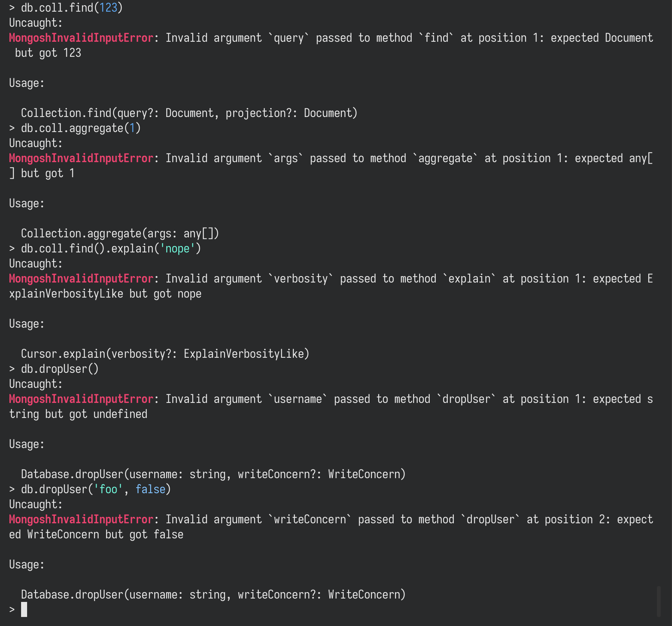Click usage line "Collection.aggregate(args: any[])"

tap(120, 234)
